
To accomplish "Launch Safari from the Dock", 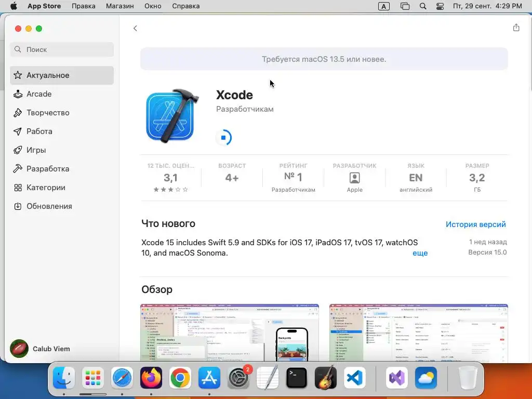I will click(x=122, y=378).
